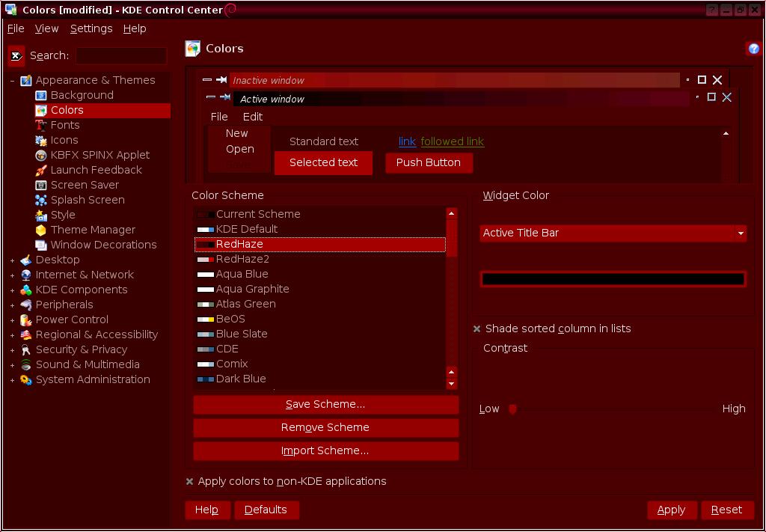Click the Background wallpaper icon in sidebar
Viewport: 766px width, 532px height.
[41, 95]
